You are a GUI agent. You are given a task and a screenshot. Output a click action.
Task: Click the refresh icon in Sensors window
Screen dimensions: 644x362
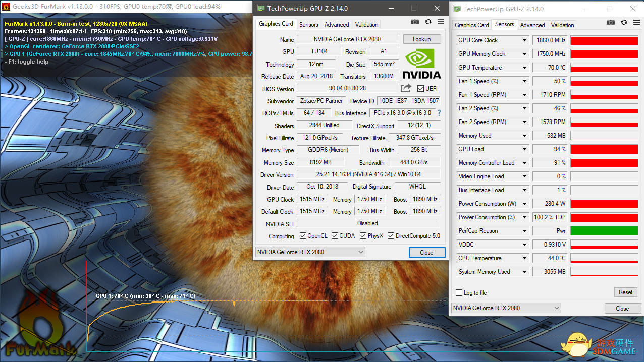(624, 23)
